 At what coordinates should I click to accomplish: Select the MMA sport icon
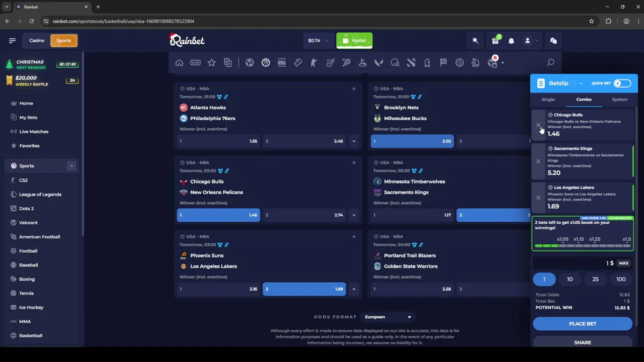[282, 63]
